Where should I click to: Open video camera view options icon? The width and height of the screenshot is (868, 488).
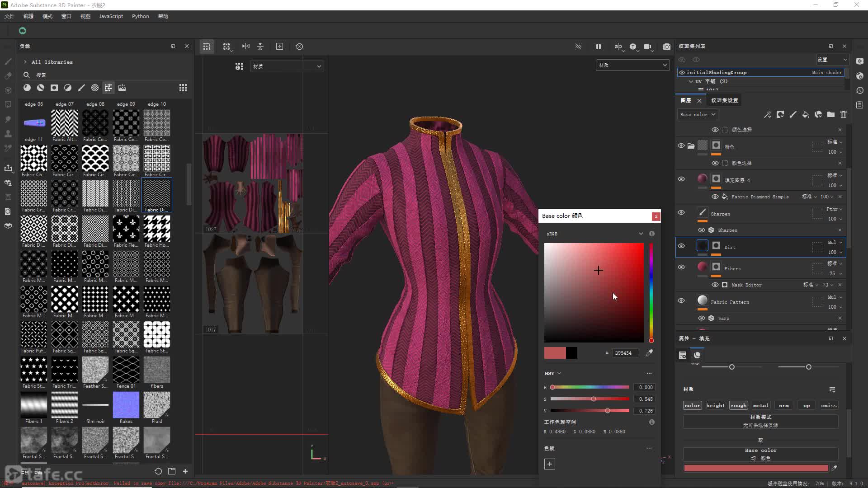(647, 47)
